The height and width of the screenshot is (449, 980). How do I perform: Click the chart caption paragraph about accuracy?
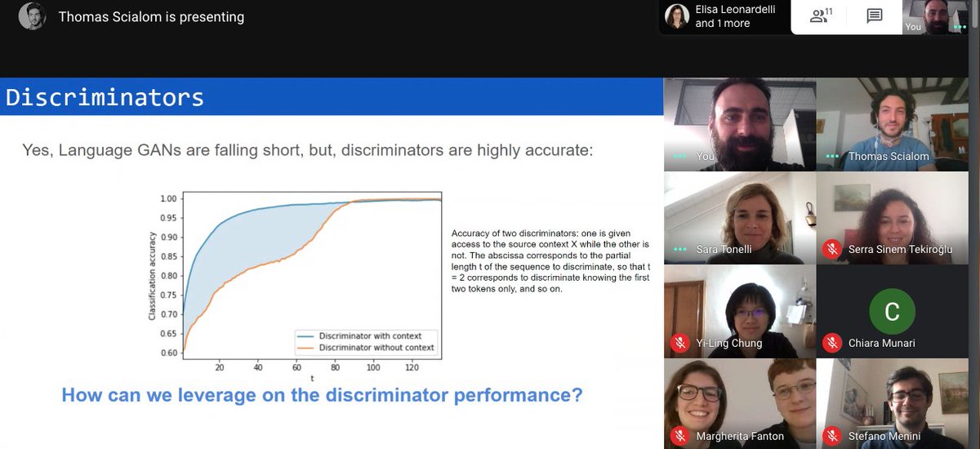(x=550, y=261)
